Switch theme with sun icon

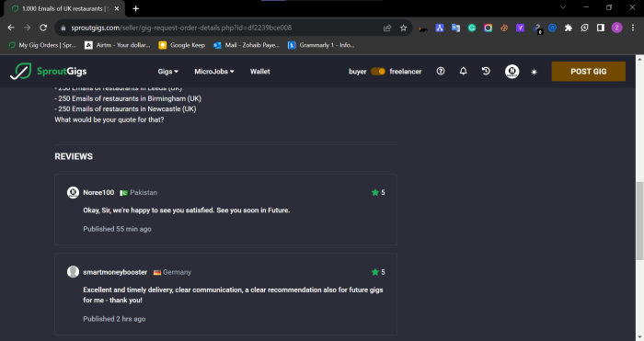534,72
